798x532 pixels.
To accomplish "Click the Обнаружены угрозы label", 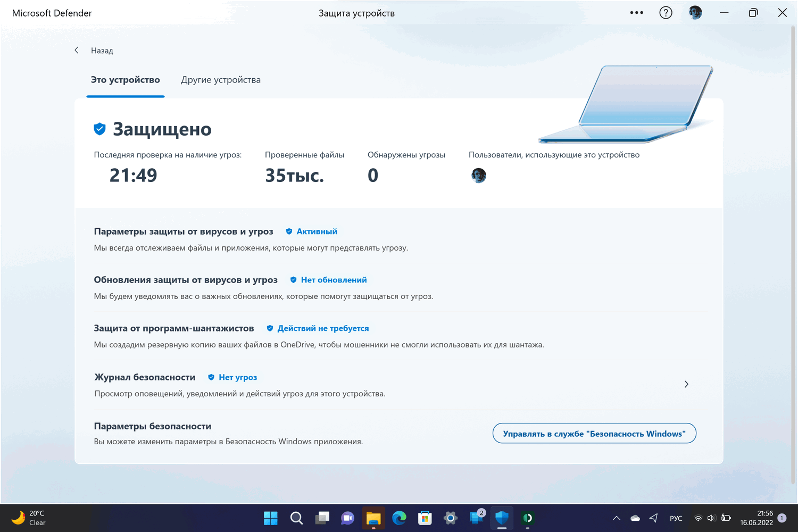I will tap(406, 155).
